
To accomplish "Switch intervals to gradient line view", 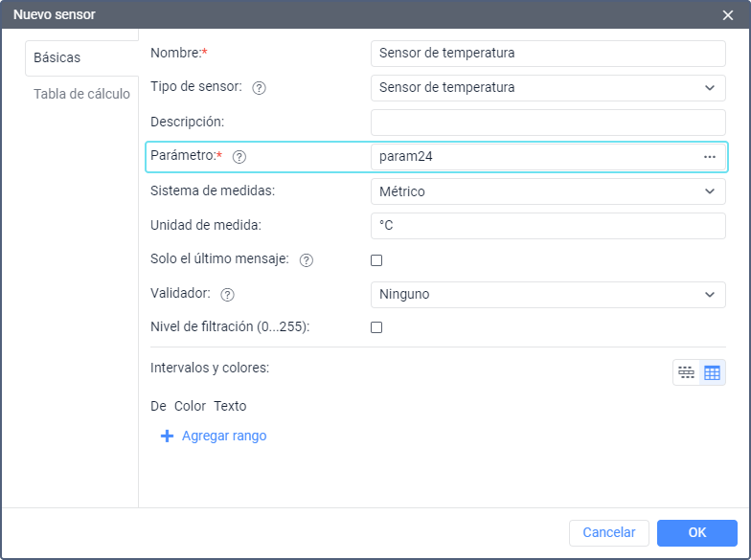I will [x=686, y=372].
